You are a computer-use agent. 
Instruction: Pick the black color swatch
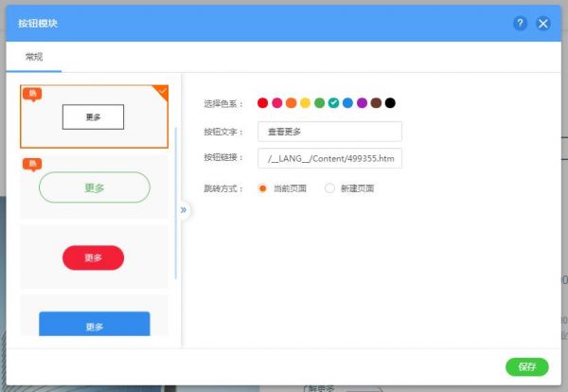pyautogui.click(x=390, y=103)
